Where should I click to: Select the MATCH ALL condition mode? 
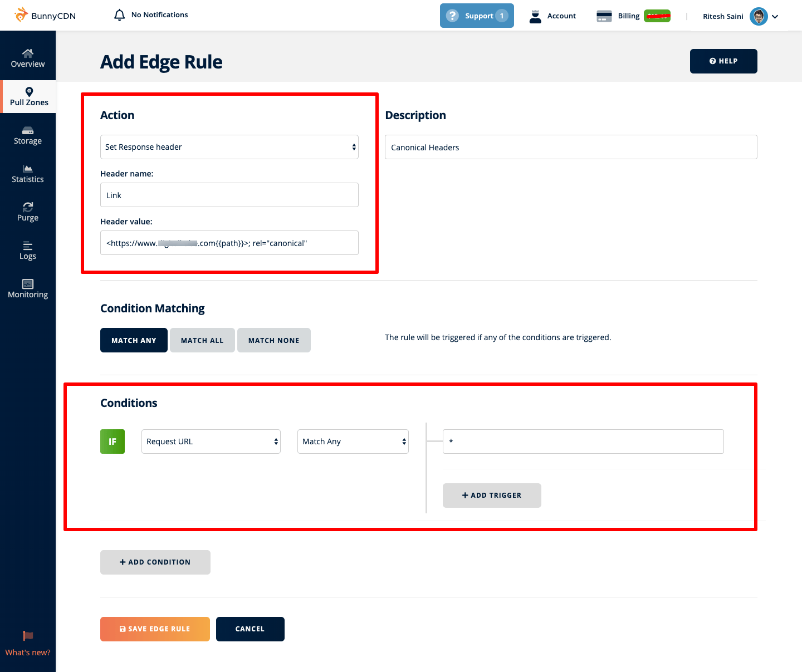[x=202, y=340]
